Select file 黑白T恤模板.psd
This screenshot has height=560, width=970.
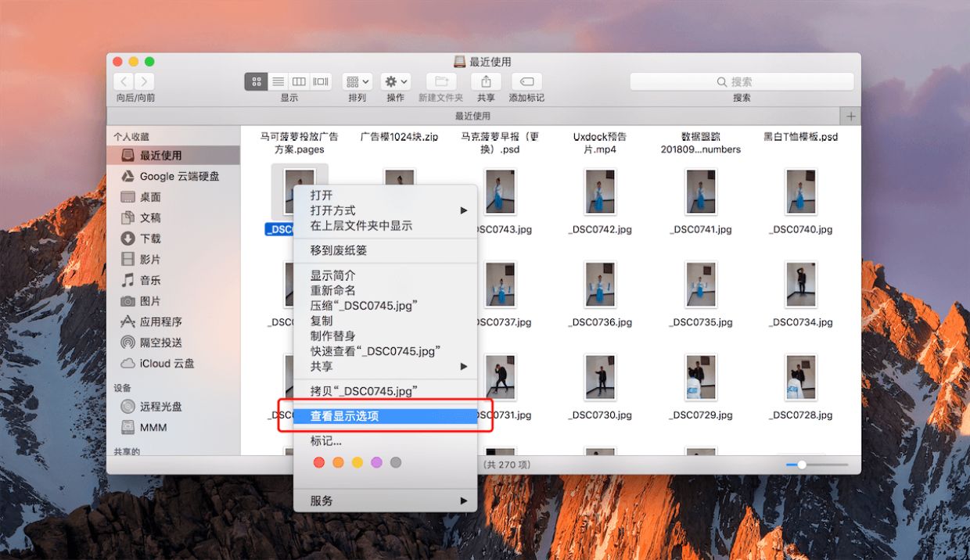[x=801, y=137]
